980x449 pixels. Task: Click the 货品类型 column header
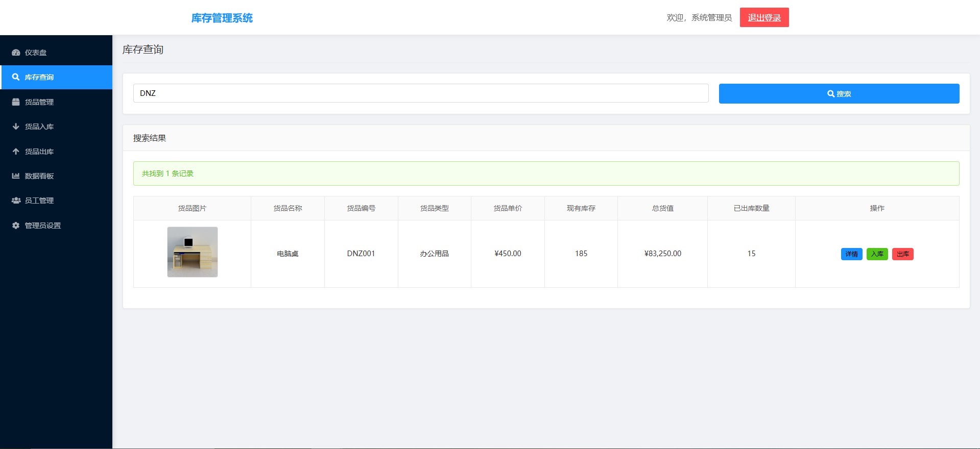pyautogui.click(x=435, y=208)
